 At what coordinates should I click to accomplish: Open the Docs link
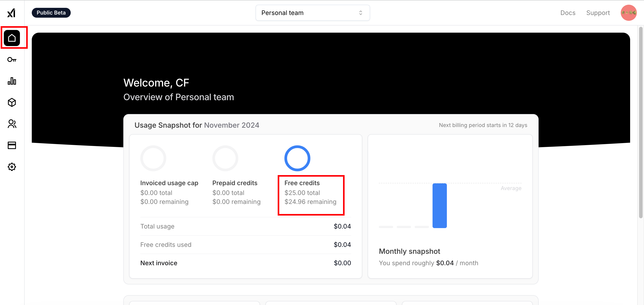[567, 13]
